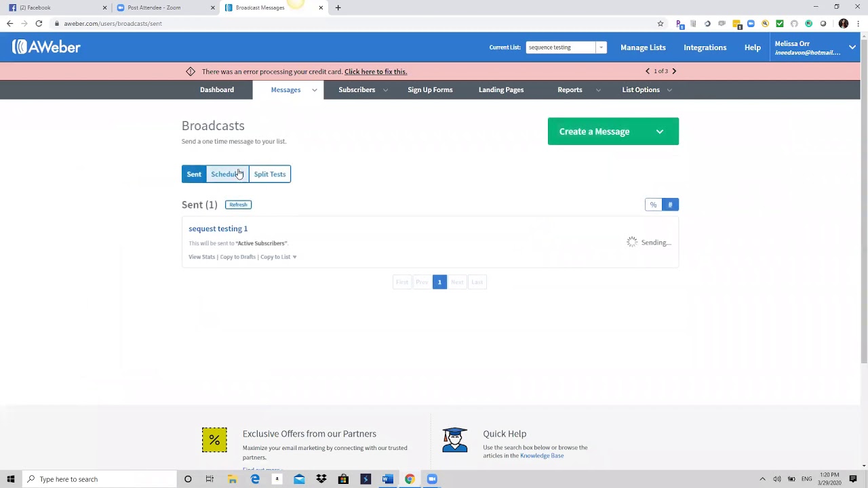Viewport: 868px width, 488px height.
Task: Open the 'sequest testing 1' broadcast
Action: (218, 229)
